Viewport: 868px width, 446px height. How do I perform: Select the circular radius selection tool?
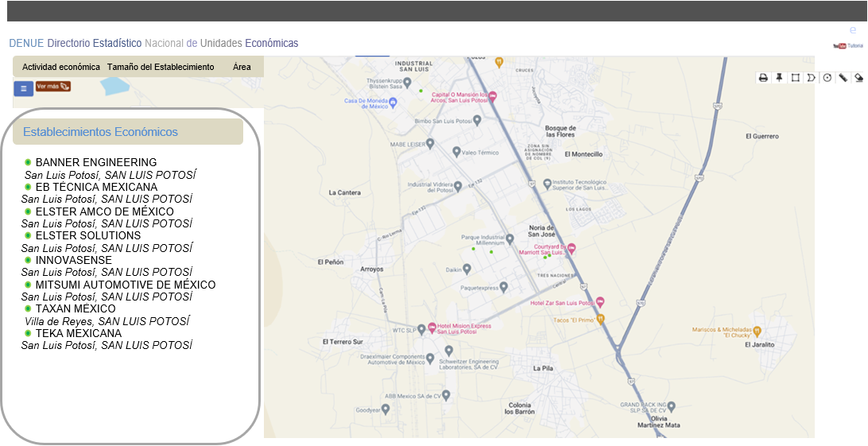(x=827, y=77)
